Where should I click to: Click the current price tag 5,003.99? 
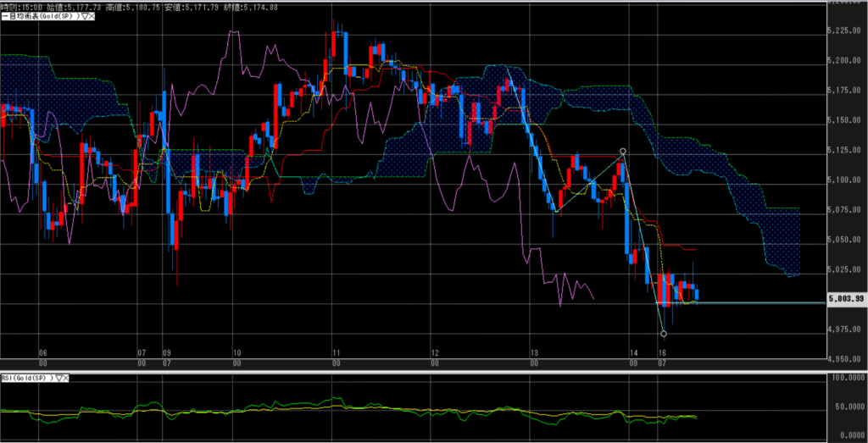click(848, 299)
